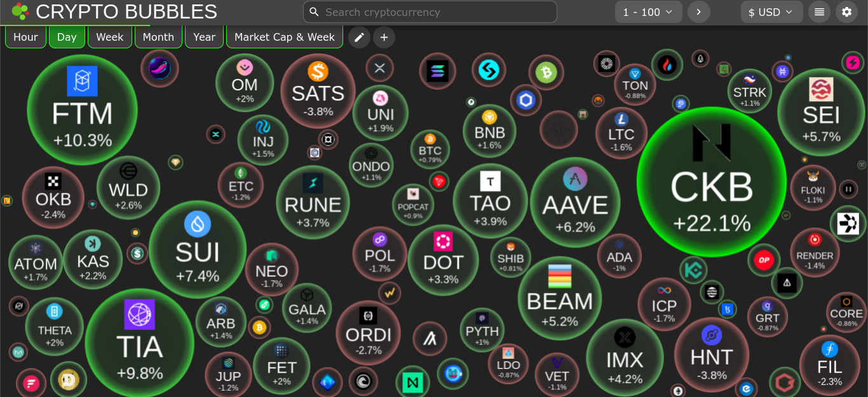868x397 pixels.
Task: Click the BEAM bubble
Action: pyautogui.click(x=559, y=297)
